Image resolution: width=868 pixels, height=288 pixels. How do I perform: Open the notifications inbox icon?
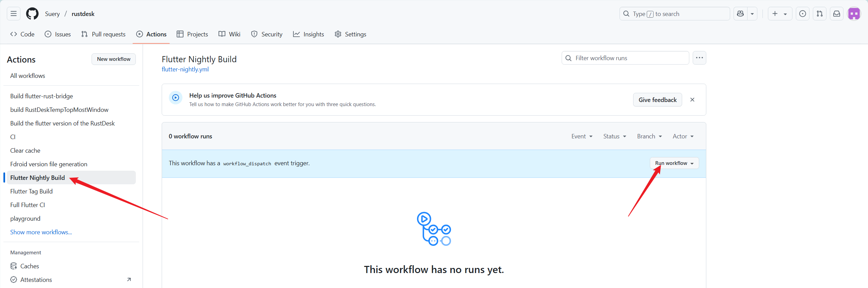pyautogui.click(x=837, y=14)
